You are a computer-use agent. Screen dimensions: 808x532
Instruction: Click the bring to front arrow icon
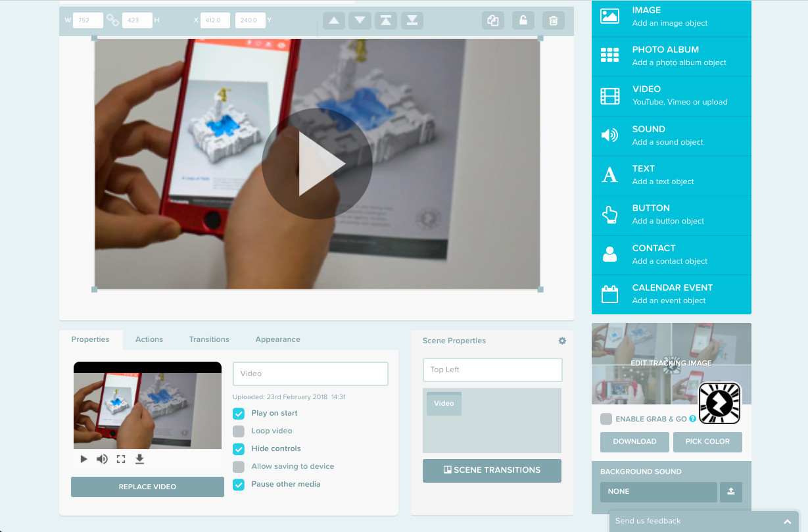click(386, 20)
